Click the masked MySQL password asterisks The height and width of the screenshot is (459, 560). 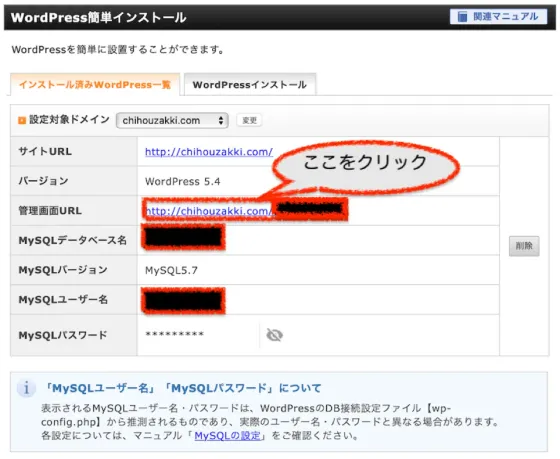point(175,335)
